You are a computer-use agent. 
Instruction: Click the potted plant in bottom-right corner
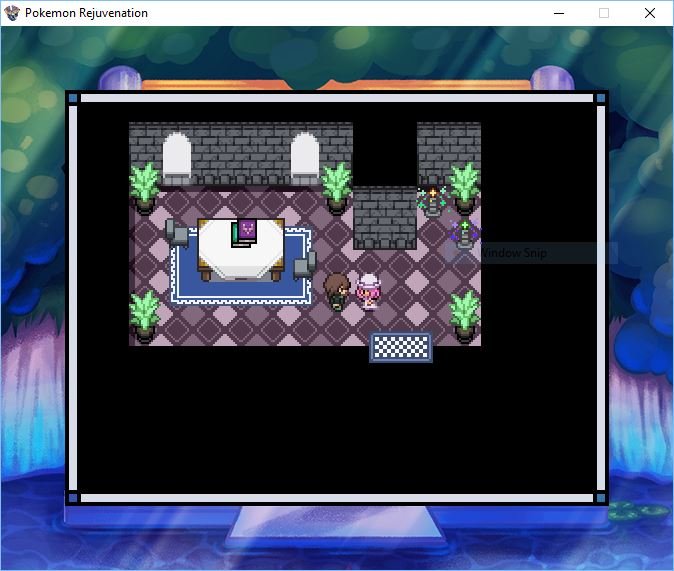pyautogui.click(x=465, y=317)
